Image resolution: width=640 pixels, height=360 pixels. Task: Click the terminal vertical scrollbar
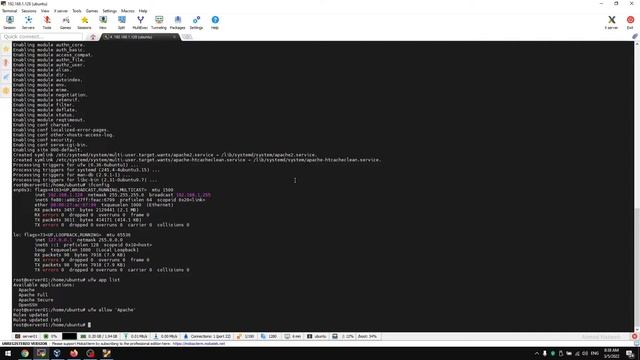tap(637, 186)
